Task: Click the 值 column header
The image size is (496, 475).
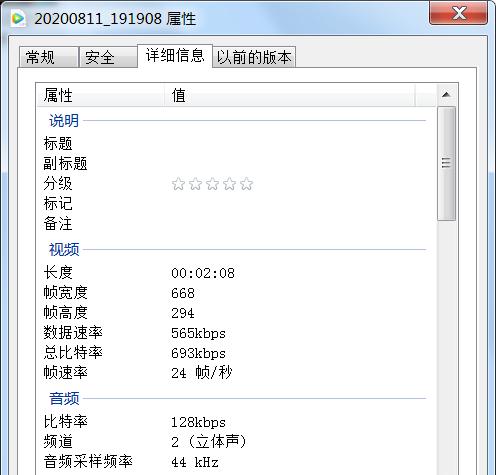Action: tap(290, 95)
